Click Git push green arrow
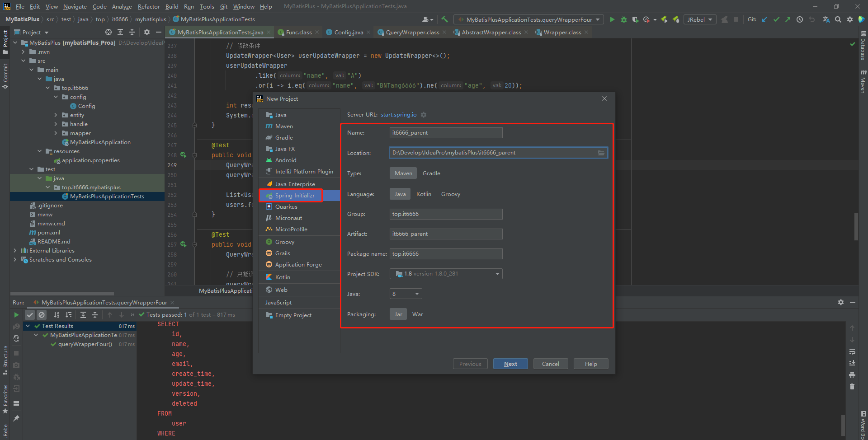 788,19
